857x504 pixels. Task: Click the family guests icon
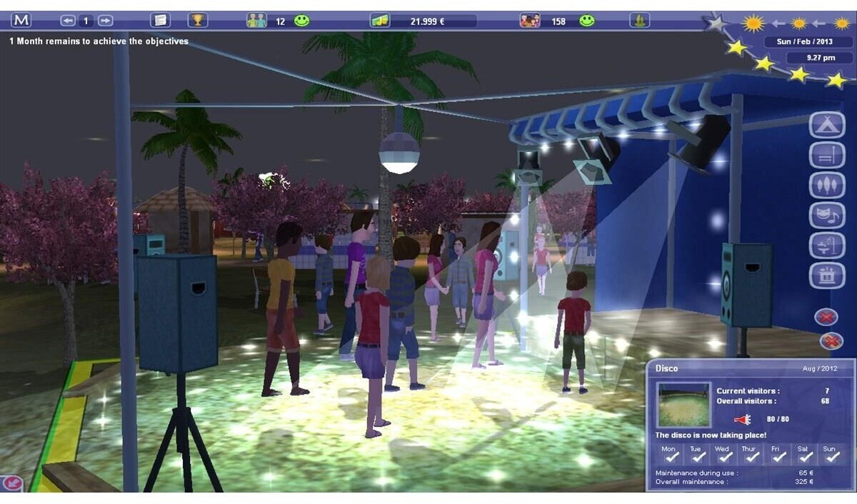530,21
